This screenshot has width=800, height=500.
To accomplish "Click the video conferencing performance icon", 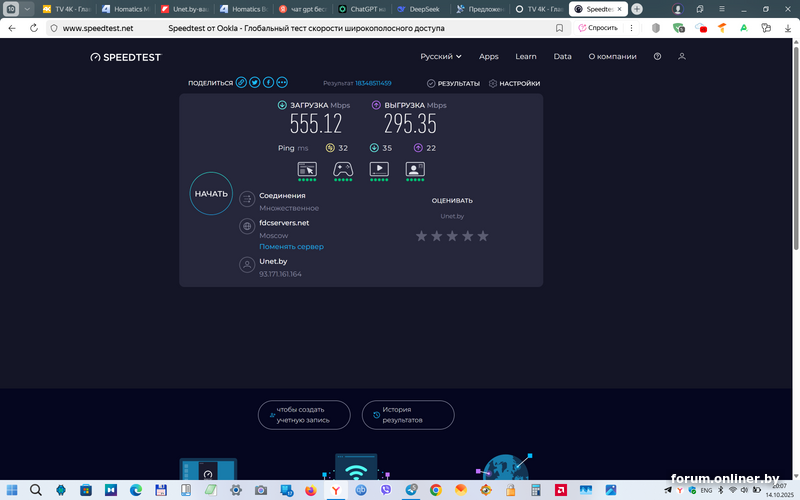I will [x=415, y=169].
